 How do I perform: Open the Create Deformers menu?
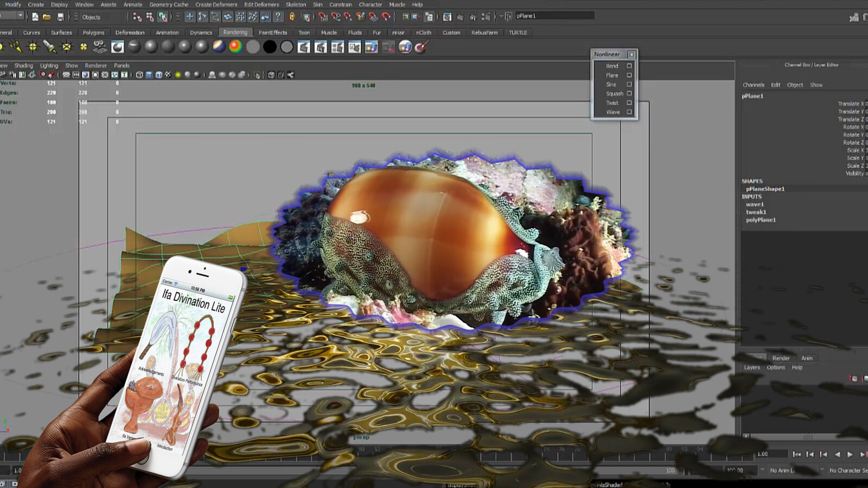click(216, 4)
